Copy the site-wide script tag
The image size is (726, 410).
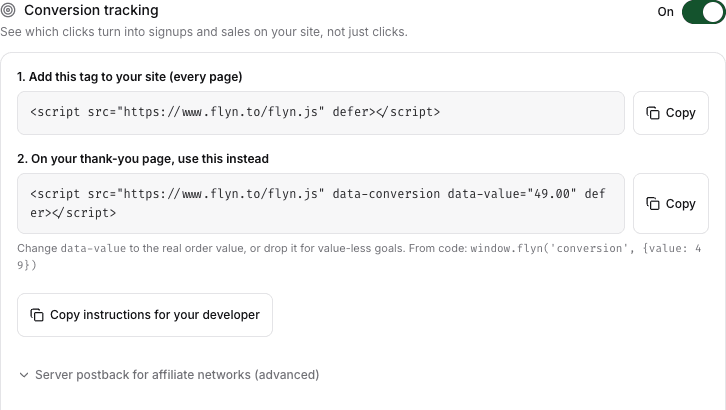point(670,113)
